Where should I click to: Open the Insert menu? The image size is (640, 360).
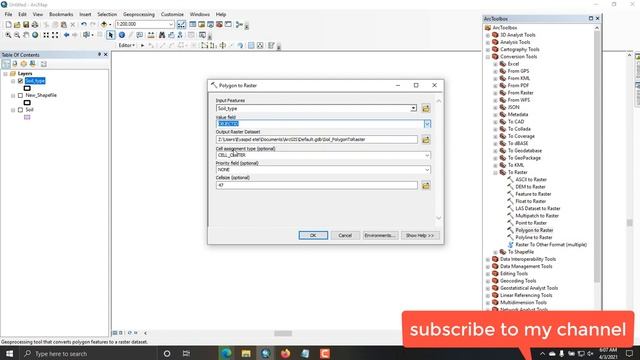(x=85, y=14)
